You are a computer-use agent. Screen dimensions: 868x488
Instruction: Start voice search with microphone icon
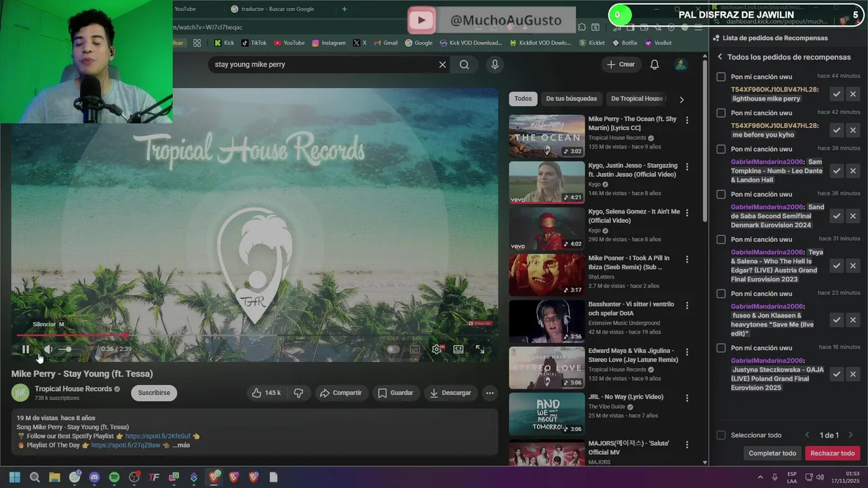pos(494,64)
